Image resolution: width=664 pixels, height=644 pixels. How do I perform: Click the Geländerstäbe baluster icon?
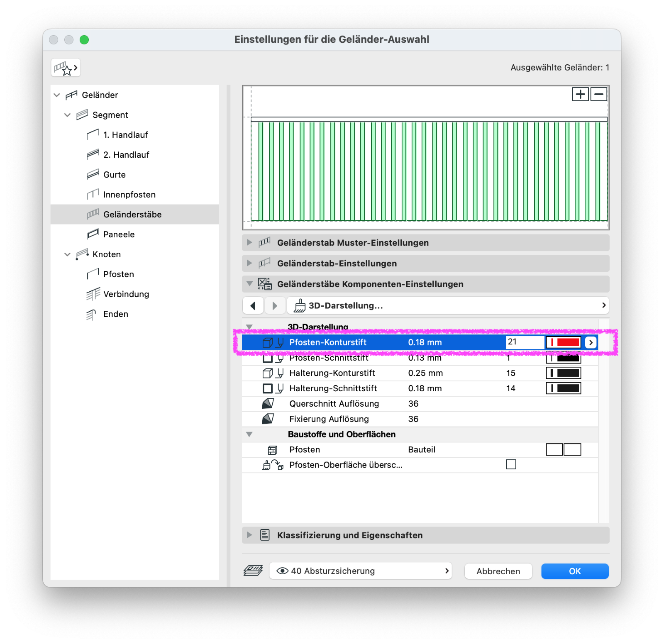(93, 215)
